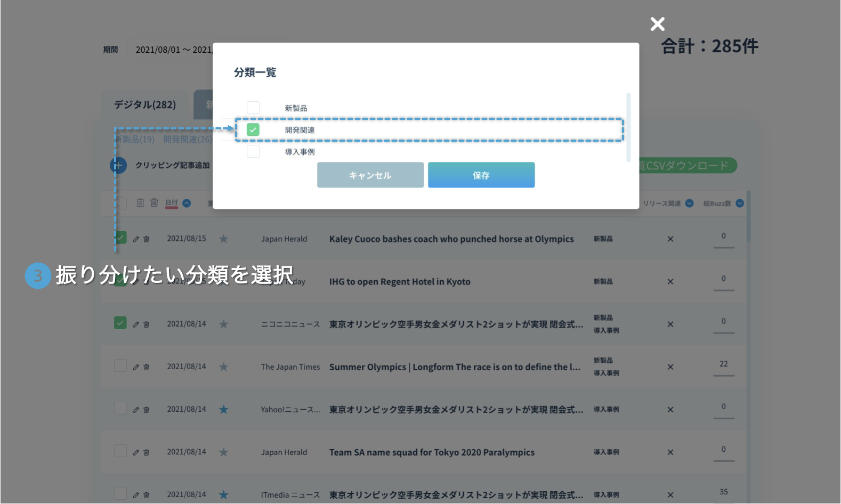Toggle the 日付 sort arrow
Viewport: 841px width, 504px height.
[x=187, y=203]
